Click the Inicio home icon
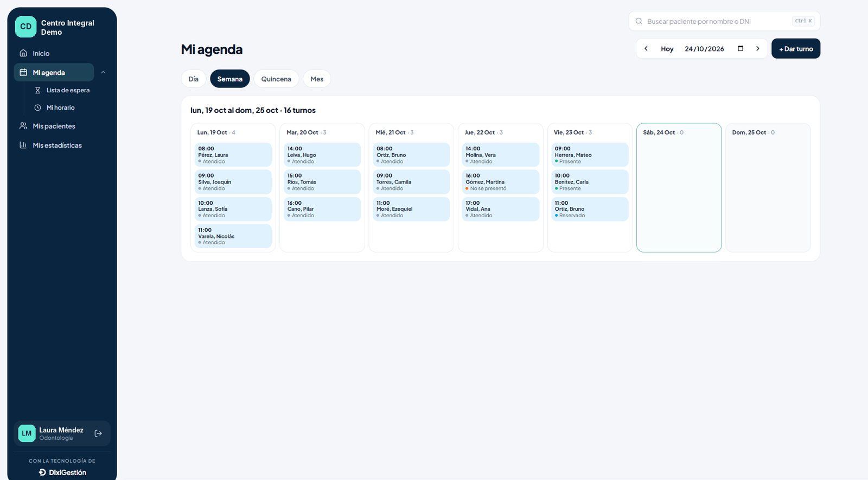 [23, 53]
